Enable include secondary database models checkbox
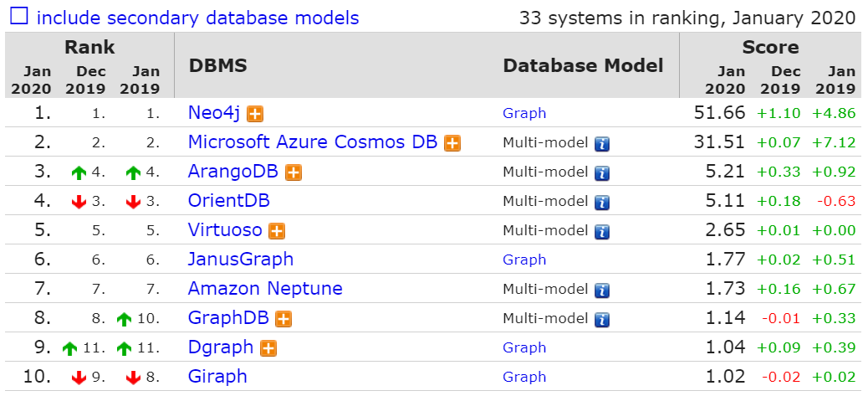The width and height of the screenshot is (868, 396). pyautogui.click(x=19, y=17)
